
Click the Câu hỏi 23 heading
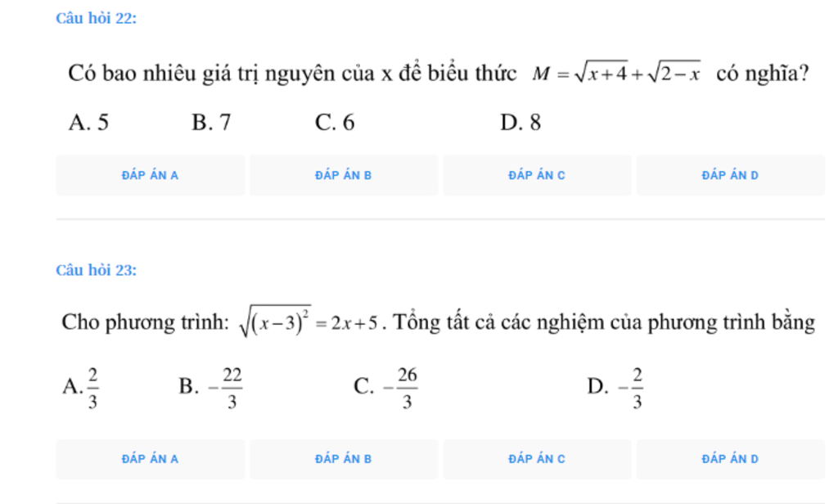point(97,270)
